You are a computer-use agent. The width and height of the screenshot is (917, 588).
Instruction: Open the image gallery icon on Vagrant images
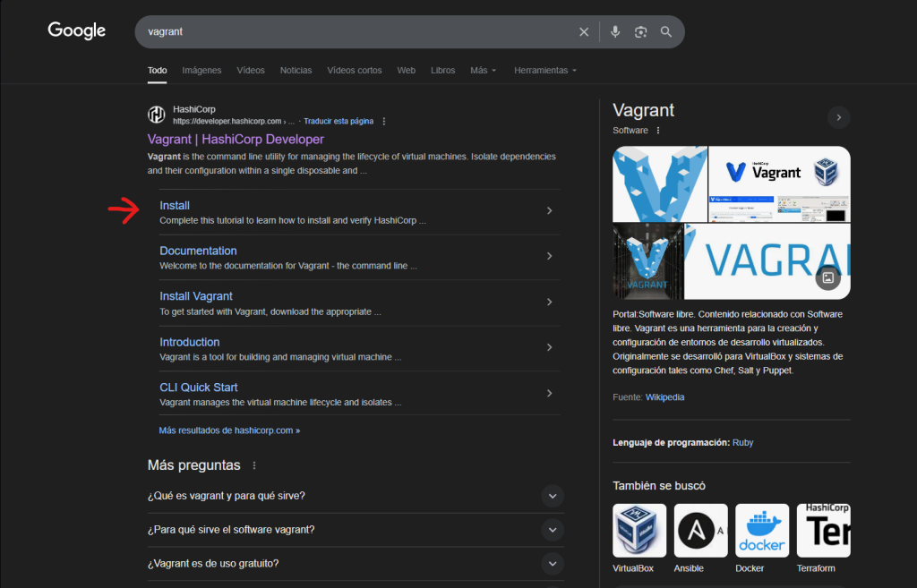point(828,277)
